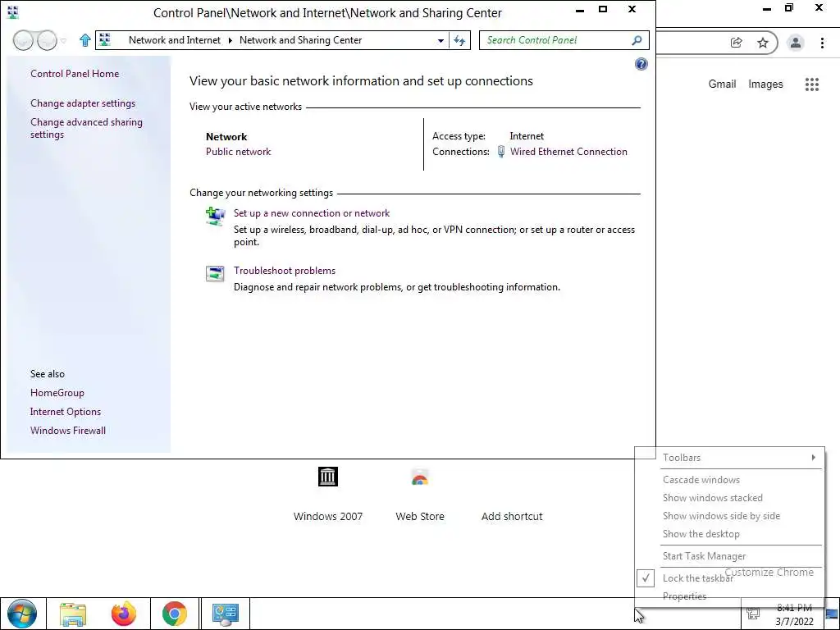Open recent pages dropdown near nav arrows
The width and height of the screenshot is (840, 630).
pyautogui.click(x=63, y=41)
